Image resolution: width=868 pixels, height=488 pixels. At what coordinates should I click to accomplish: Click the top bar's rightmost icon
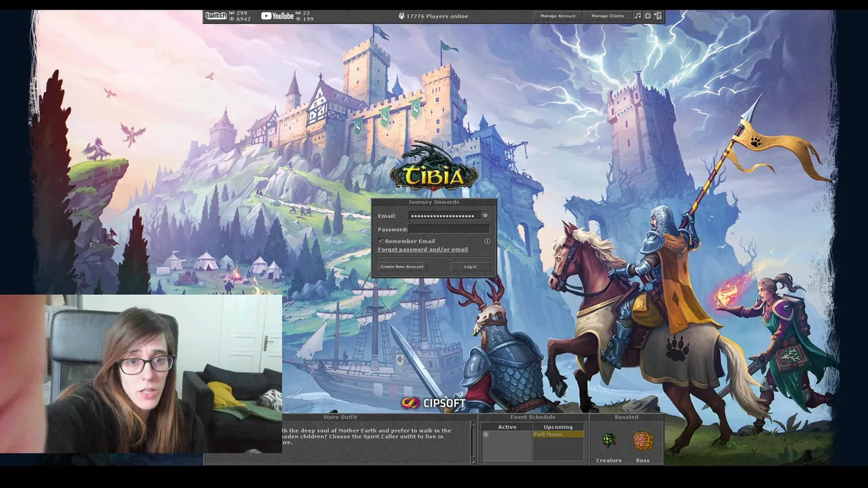click(x=657, y=16)
